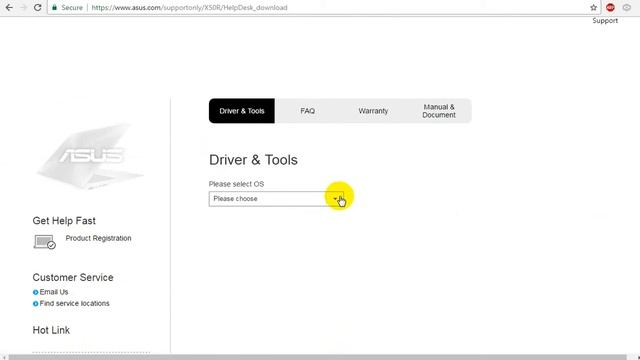Open Find service locations link
The image size is (640, 360).
(74, 303)
